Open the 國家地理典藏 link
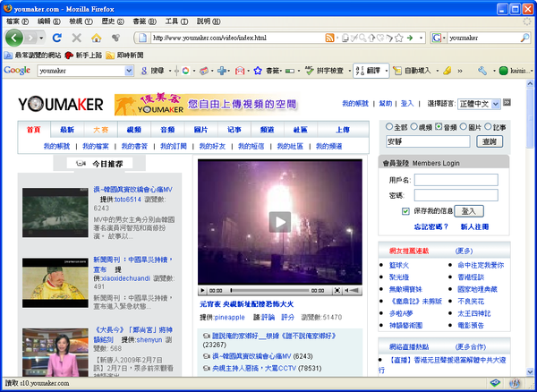537x392 pixels. point(477,289)
